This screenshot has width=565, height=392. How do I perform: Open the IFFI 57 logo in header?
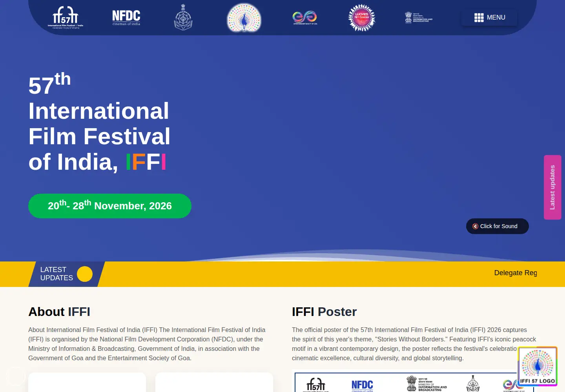(x=66, y=18)
